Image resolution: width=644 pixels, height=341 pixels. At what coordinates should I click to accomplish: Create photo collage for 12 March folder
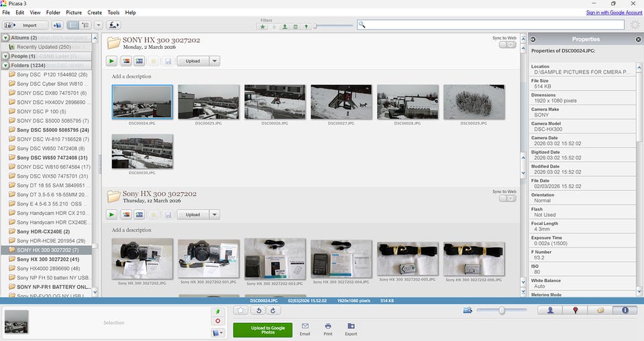tap(126, 214)
